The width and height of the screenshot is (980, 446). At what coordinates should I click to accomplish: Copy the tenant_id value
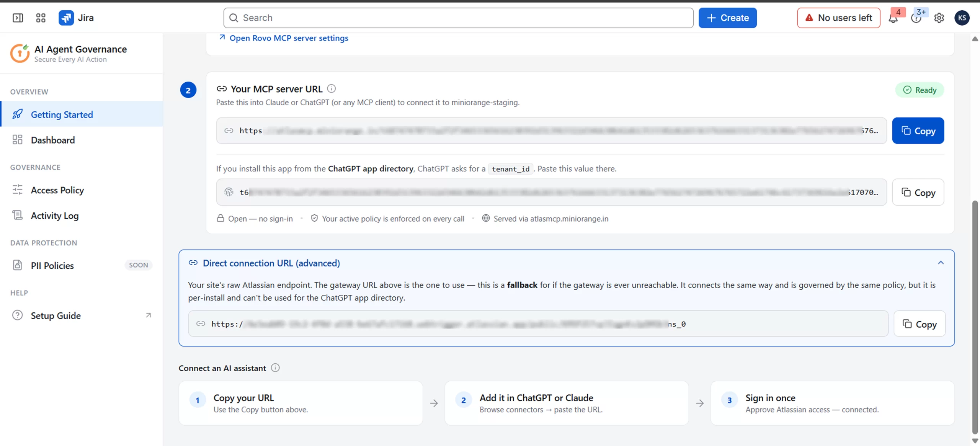[x=918, y=193]
